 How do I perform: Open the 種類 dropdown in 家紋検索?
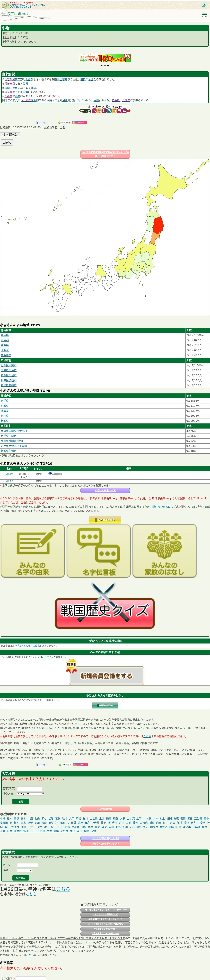coord(24,870)
